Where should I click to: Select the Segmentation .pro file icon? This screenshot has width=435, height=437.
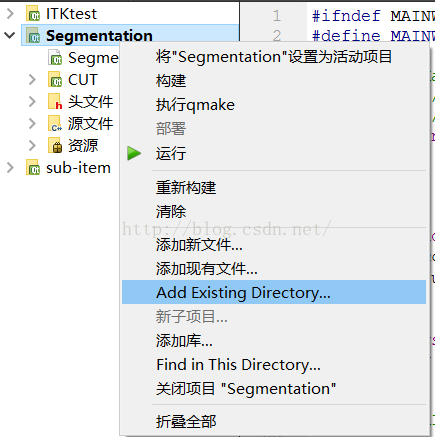click(55, 57)
